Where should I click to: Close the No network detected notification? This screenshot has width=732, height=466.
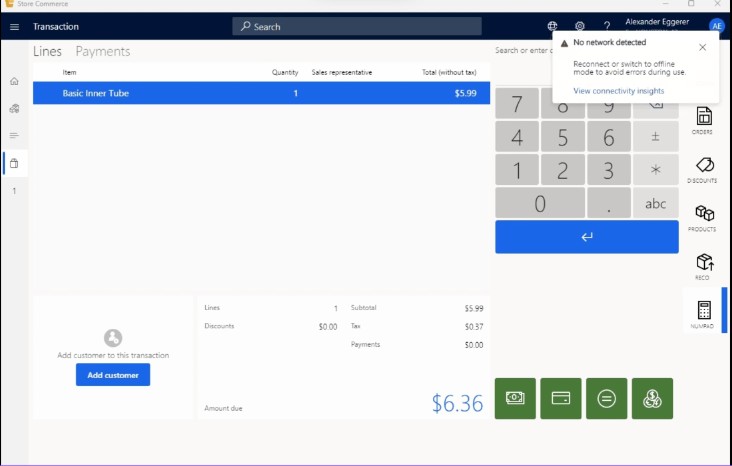point(702,47)
